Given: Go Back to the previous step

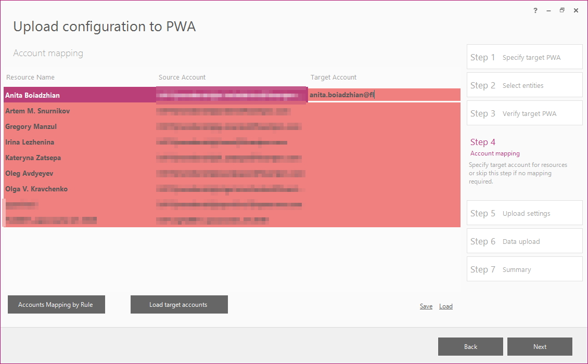Looking at the screenshot, I should (x=470, y=346).
